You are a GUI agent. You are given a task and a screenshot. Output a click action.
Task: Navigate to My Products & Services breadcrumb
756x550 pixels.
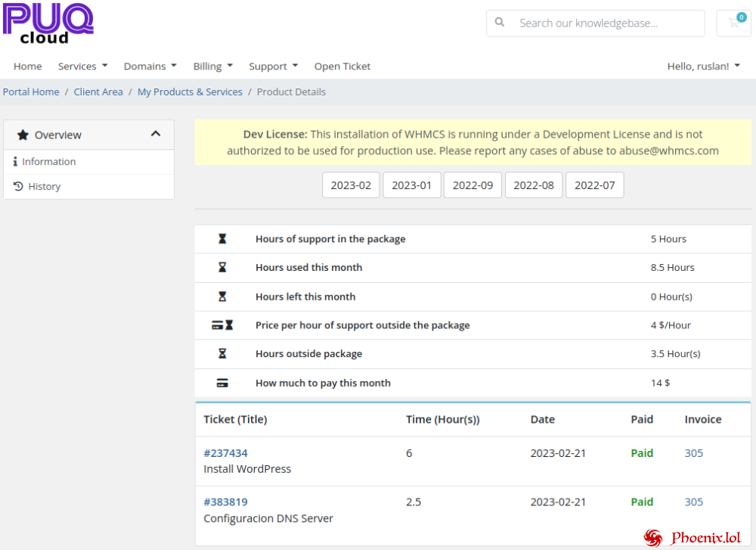[190, 92]
